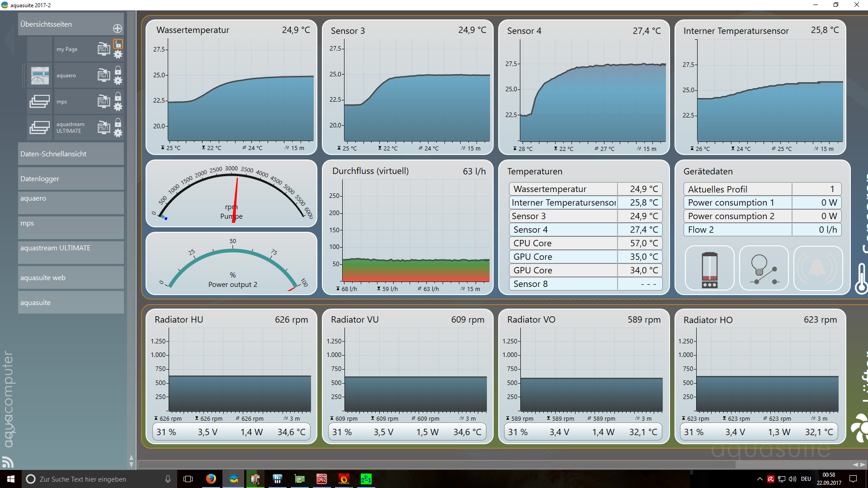Click the device data button in Gerätedaten

(x=709, y=269)
